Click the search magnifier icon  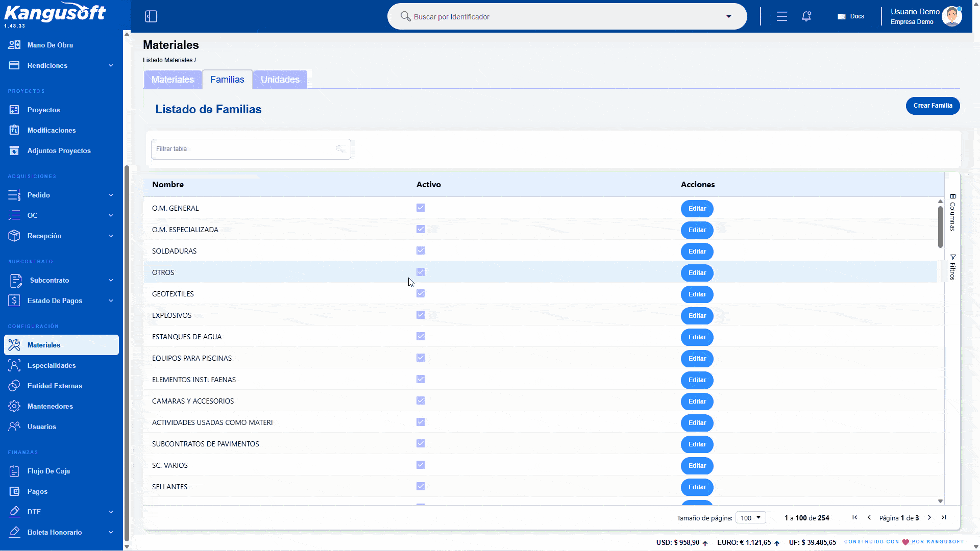[x=405, y=16]
